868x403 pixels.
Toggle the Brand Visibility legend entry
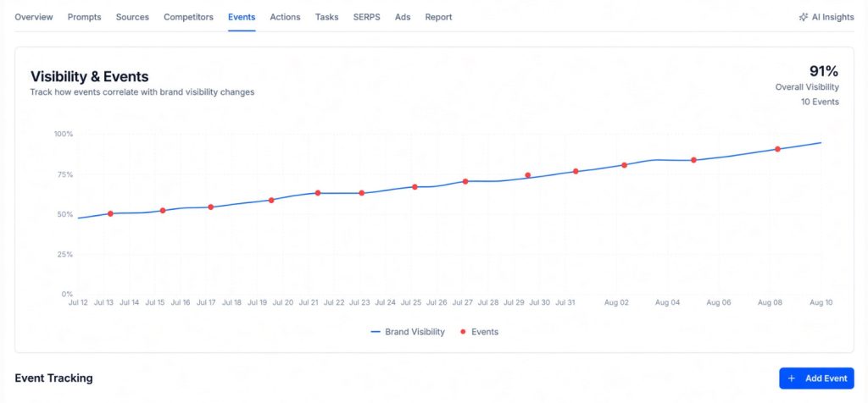pos(408,332)
